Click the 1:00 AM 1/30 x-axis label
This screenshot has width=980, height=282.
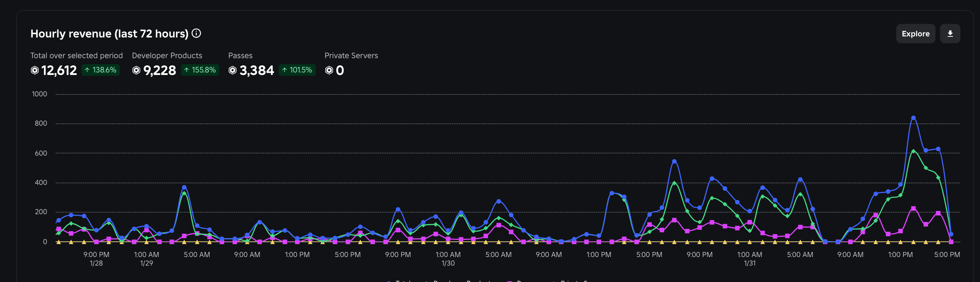click(448, 258)
